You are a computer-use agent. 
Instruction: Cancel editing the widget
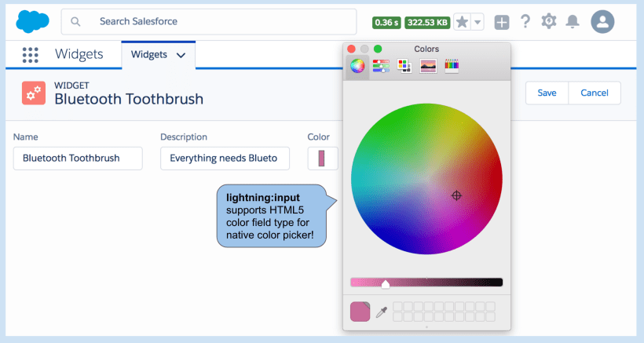(x=595, y=93)
